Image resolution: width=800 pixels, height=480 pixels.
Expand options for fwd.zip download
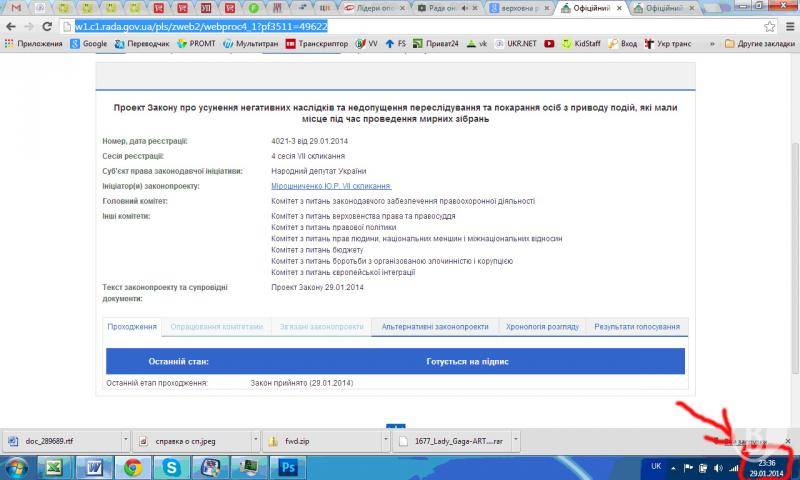(386, 440)
